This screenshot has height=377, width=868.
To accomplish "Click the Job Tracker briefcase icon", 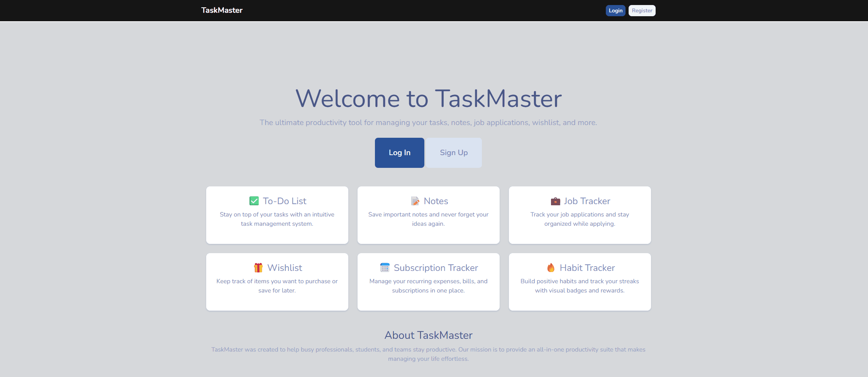I will (554, 201).
